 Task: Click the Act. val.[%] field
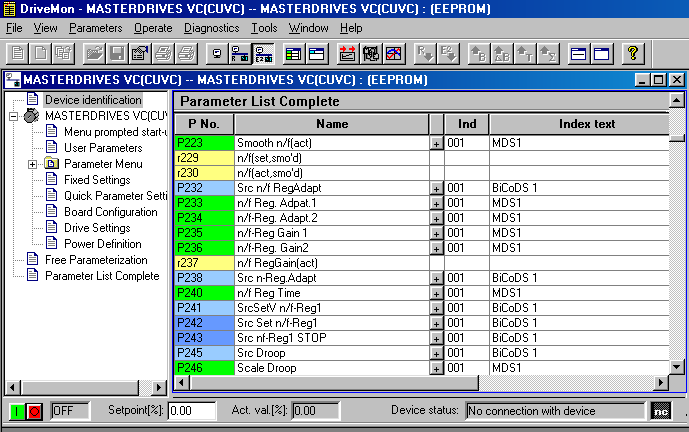315,411
